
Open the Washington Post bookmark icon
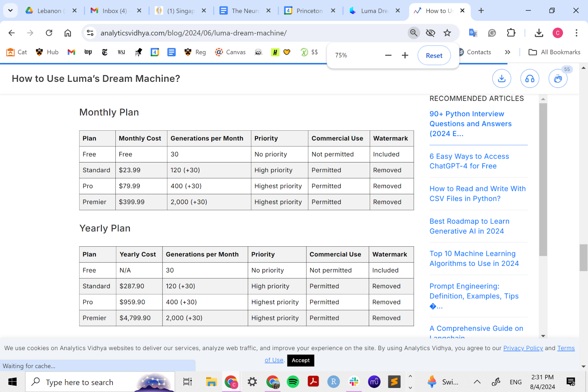[88, 52]
